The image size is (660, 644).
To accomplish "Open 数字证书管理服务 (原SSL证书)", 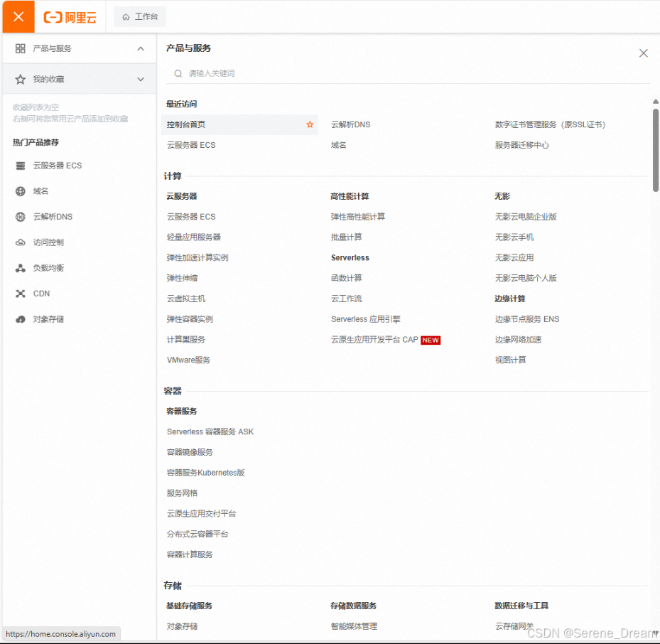I will click(x=550, y=124).
